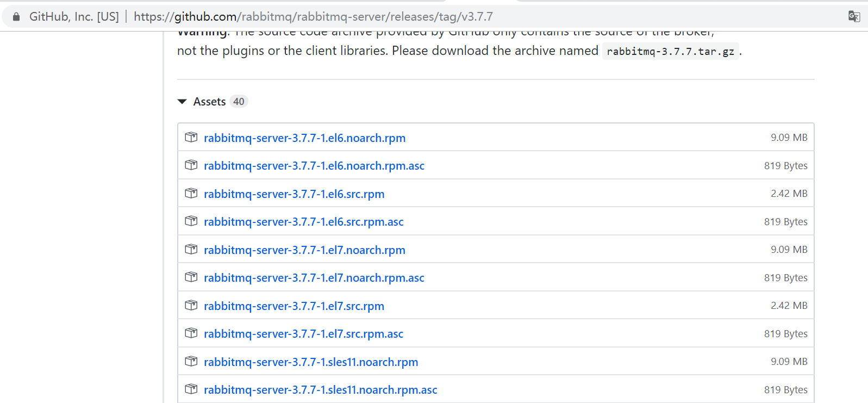
Task: Click the GitHub releases URL in address bar
Action: [x=313, y=17]
